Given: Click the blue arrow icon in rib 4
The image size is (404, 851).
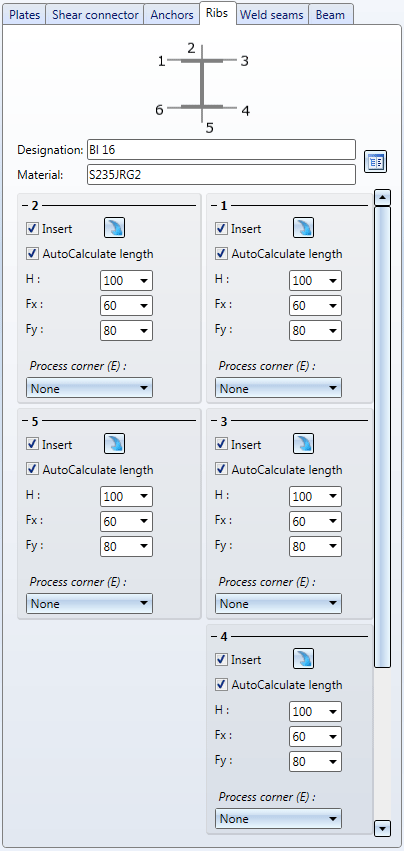Looking at the screenshot, I should click(x=304, y=659).
